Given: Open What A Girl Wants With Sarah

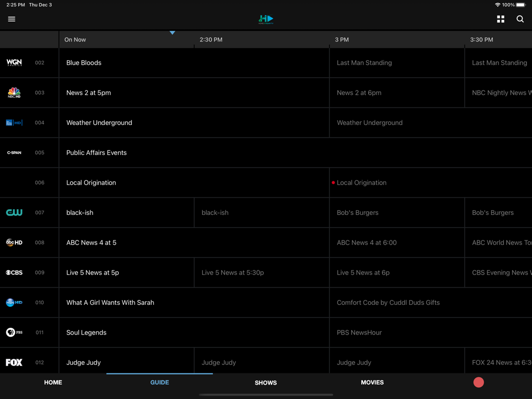Looking at the screenshot, I should point(194,302).
